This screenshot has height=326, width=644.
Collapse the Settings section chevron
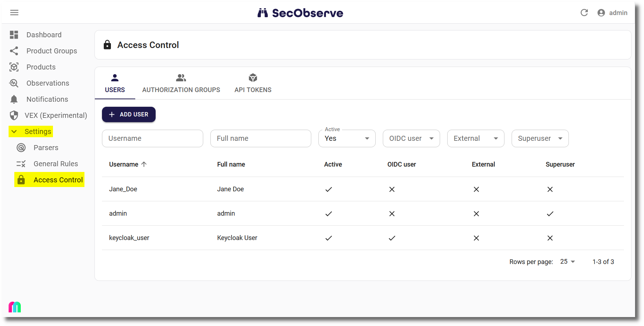click(14, 131)
